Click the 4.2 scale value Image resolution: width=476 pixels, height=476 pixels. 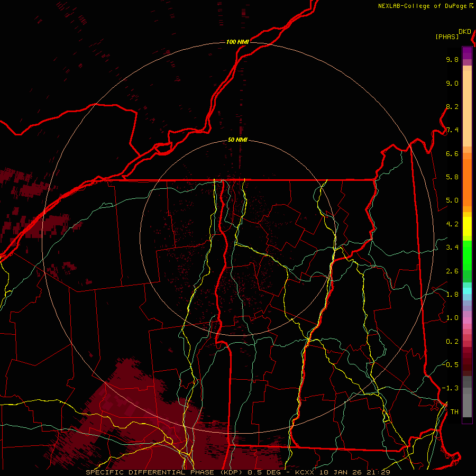point(452,224)
